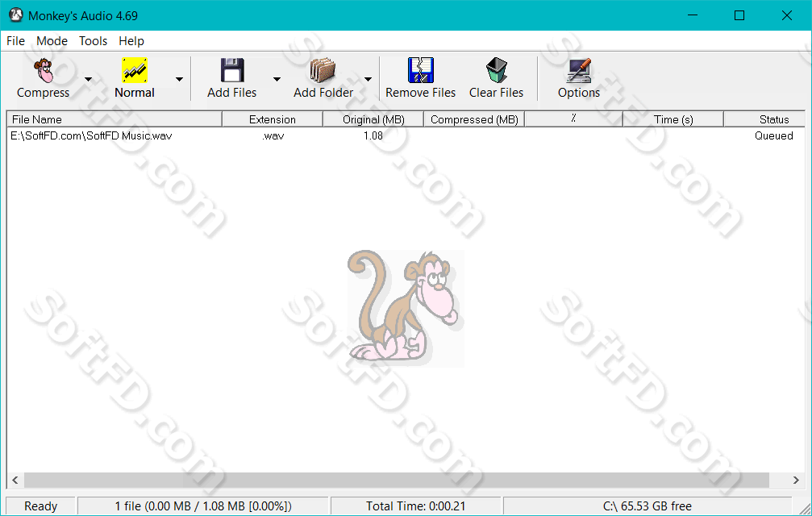Open the Tools menu
This screenshot has width=812, height=516.
point(94,41)
